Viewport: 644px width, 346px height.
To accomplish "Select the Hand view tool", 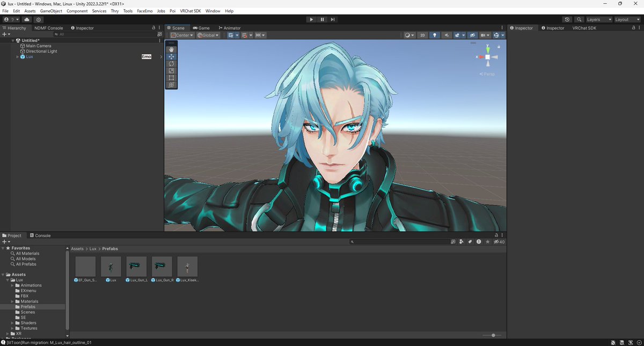I will [x=171, y=49].
